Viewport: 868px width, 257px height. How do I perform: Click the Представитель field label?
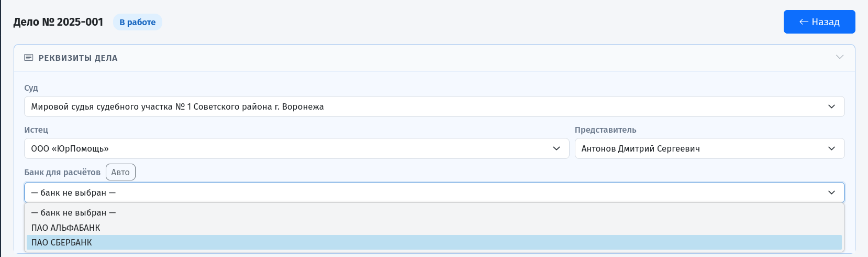pyautogui.click(x=606, y=130)
